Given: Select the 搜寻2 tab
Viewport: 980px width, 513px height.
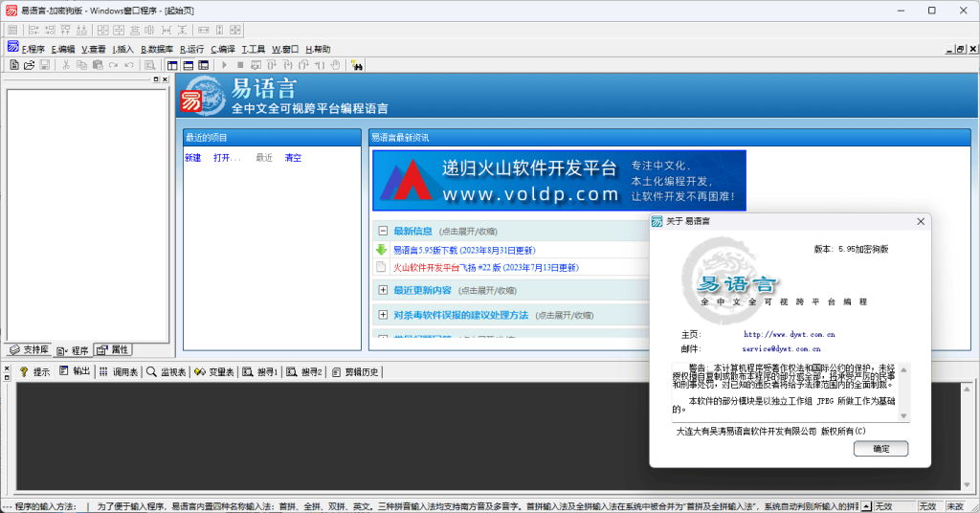Looking at the screenshot, I should click(x=303, y=371).
